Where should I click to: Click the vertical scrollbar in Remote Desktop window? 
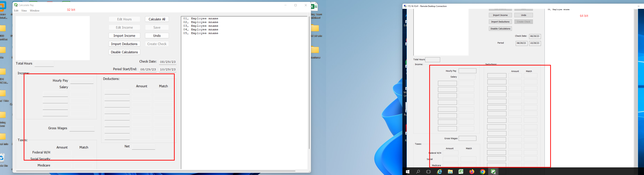tap(636, 88)
